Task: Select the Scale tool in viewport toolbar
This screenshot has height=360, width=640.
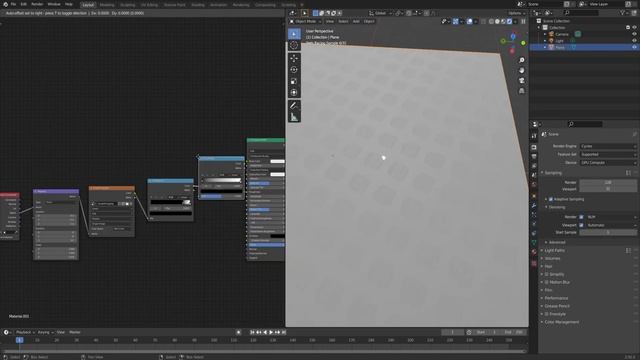Action: (294, 81)
